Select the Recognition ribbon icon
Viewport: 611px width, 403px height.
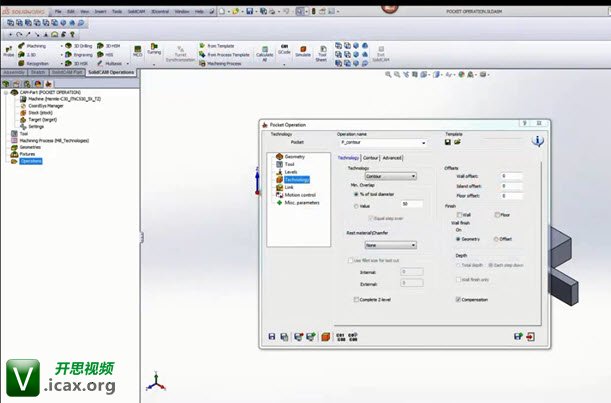[22, 63]
